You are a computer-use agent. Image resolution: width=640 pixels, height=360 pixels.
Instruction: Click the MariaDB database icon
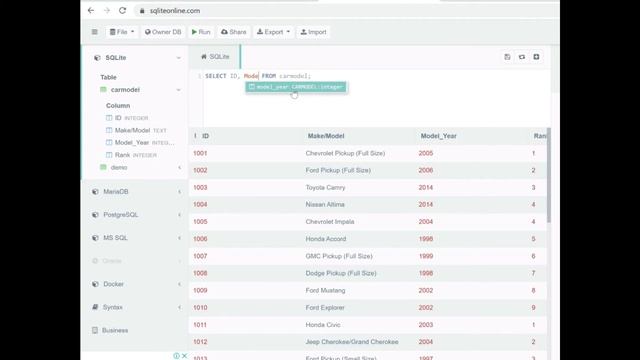pyautogui.click(x=95, y=191)
